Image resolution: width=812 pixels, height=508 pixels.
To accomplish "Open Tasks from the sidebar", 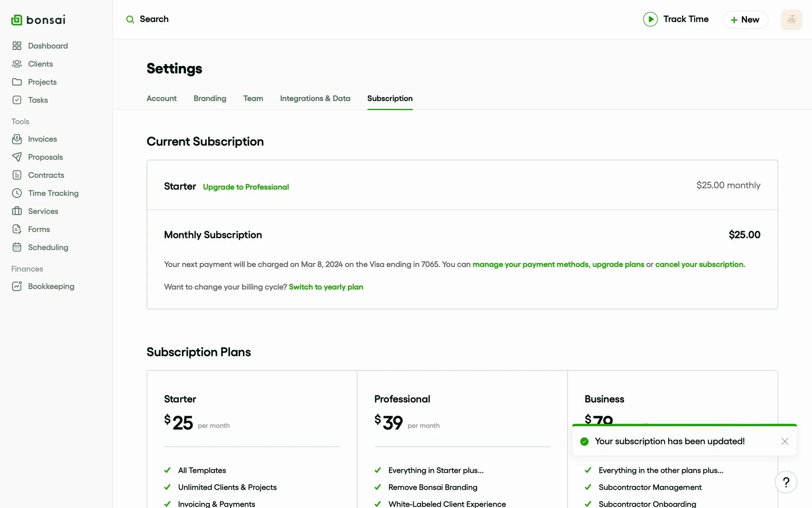I will tap(38, 100).
